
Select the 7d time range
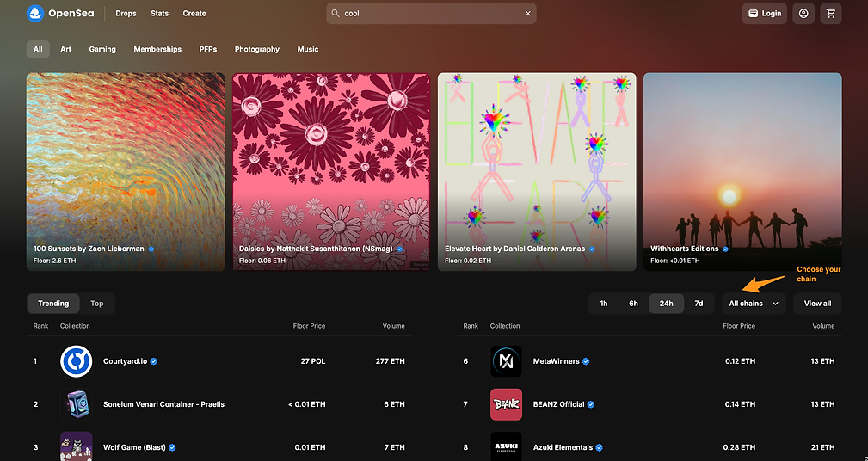pyautogui.click(x=699, y=304)
